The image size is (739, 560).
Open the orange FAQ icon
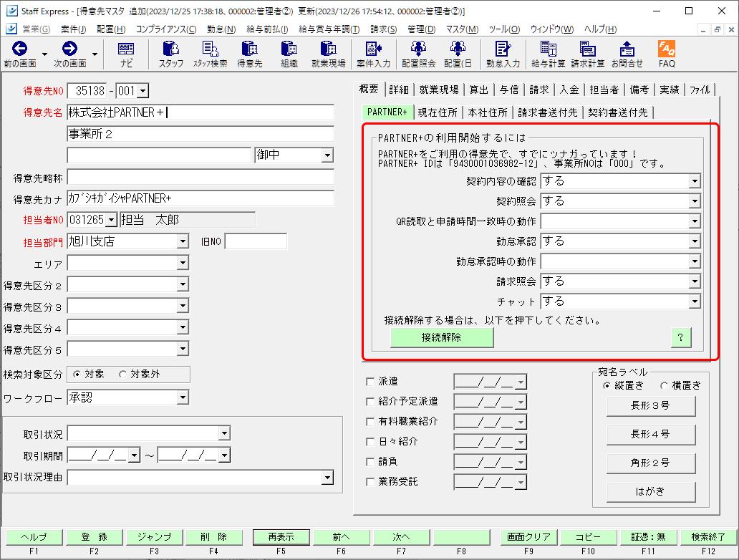point(667,49)
